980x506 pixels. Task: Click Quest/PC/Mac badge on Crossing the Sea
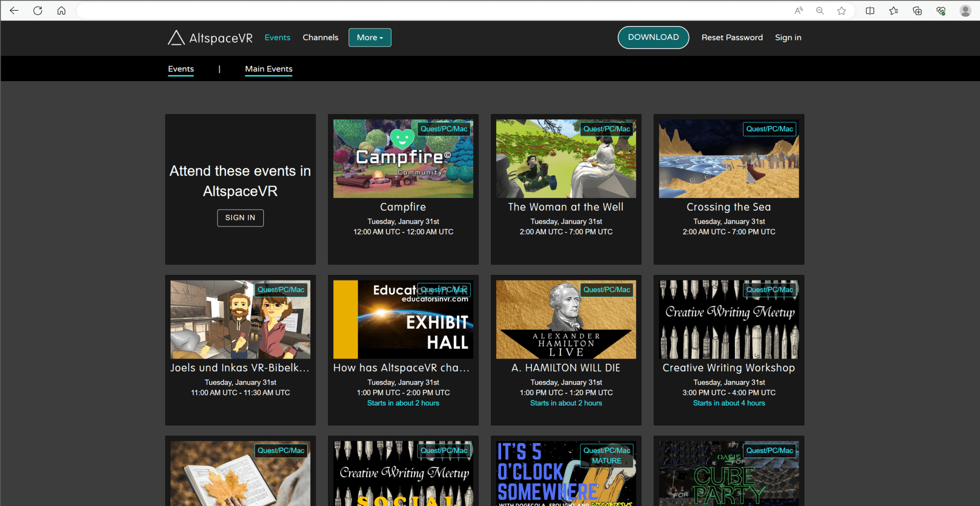[770, 129]
